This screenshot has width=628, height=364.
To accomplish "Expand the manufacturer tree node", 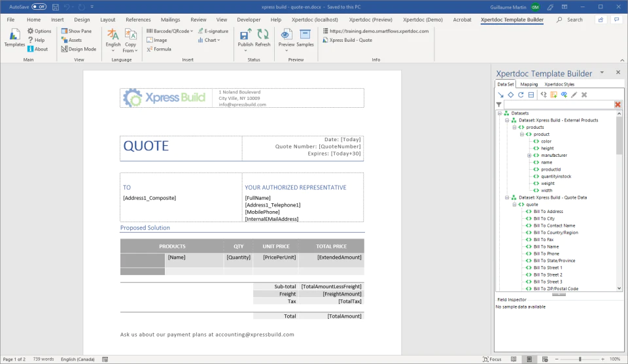I will coord(529,155).
